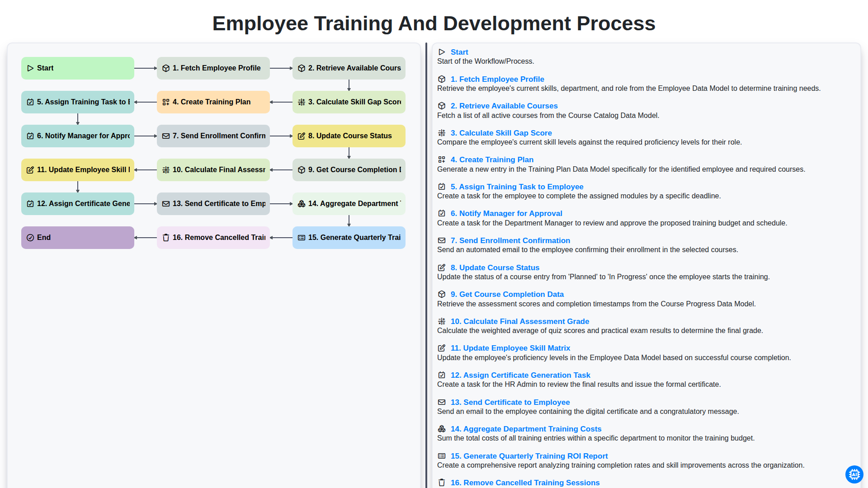Image resolution: width=868 pixels, height=488 pixels.
Task: Open the 4. Create Training Plan link
Action: (492, 160)
